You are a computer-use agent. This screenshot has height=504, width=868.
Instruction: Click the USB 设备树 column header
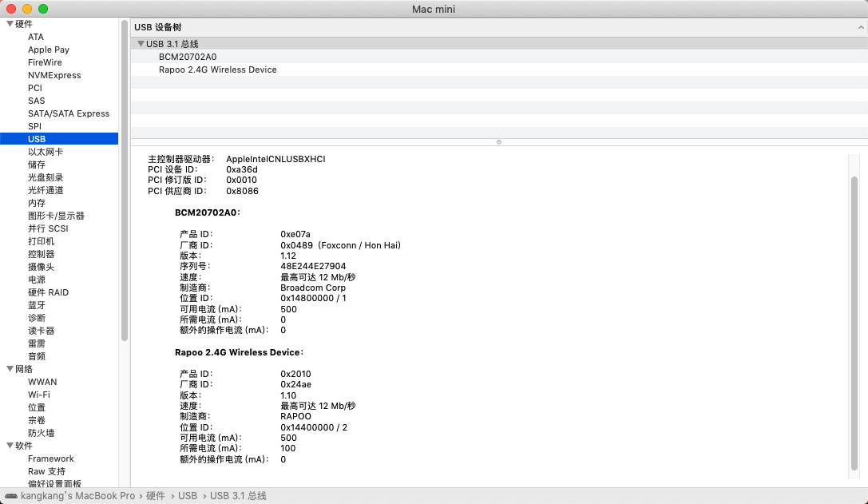tap(158, 27)
